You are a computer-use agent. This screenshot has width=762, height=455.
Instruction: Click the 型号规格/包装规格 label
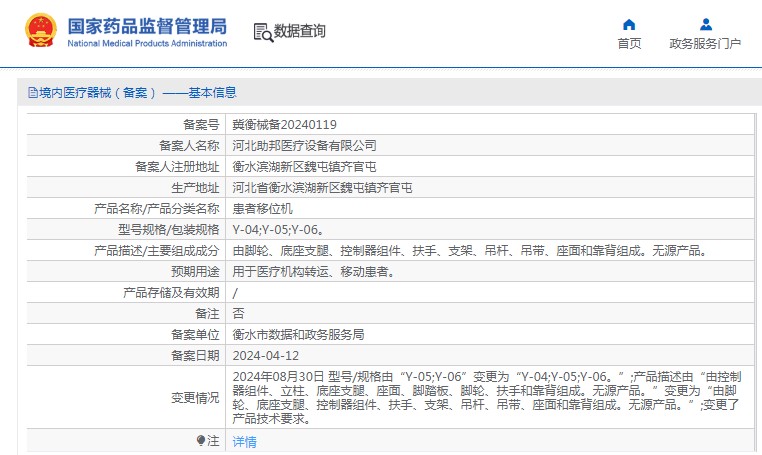pyautogui.click(x=169, y=229)
